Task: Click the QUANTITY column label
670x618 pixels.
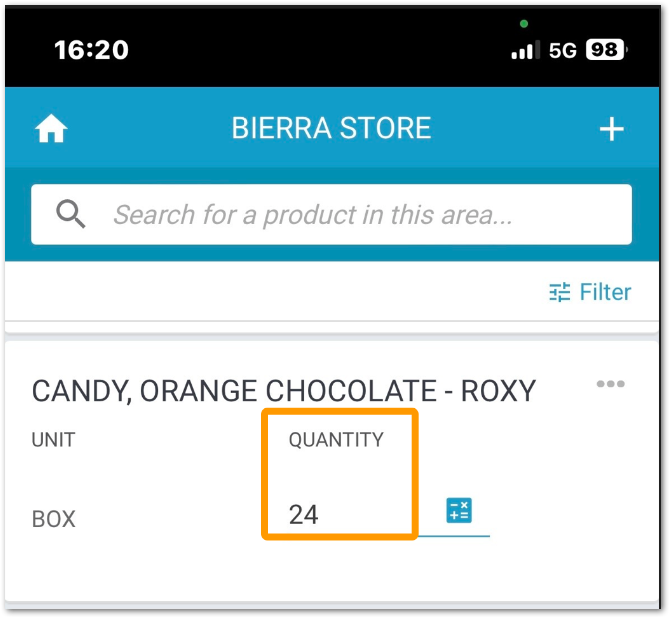Action: coord(336,440)
